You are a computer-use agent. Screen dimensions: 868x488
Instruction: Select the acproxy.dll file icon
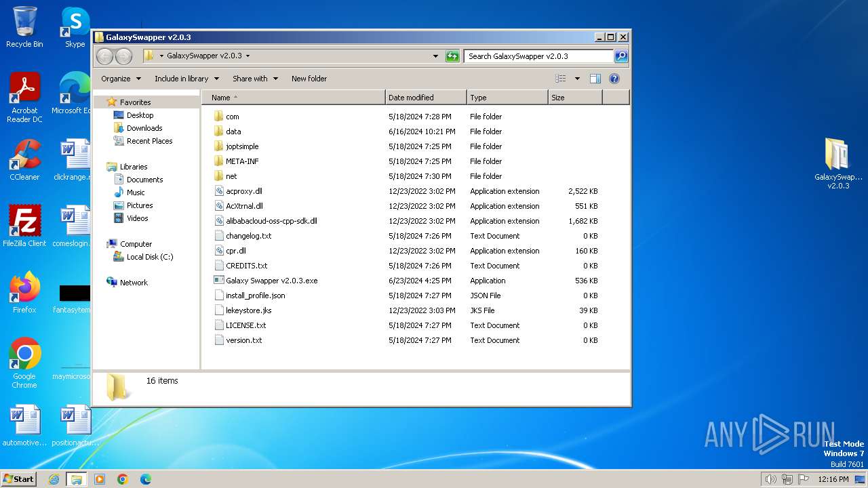coord(218,191)
